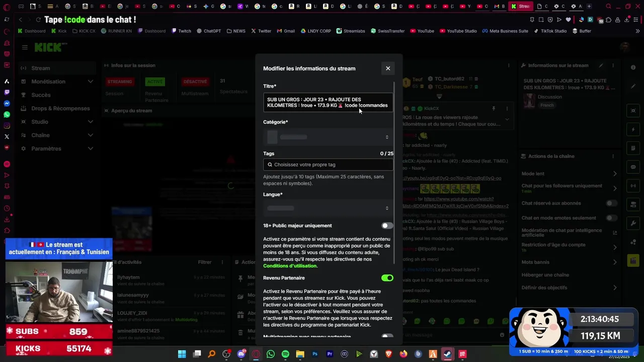Open the Catégorie dropdown
644x362 pixels.
click(x=328, y=137)
